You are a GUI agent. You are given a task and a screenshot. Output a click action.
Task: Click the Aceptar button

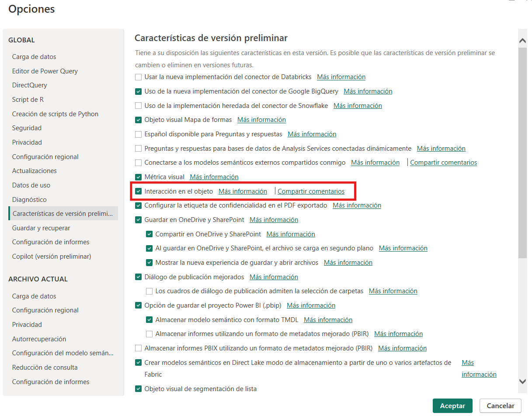tap(452, 406)
